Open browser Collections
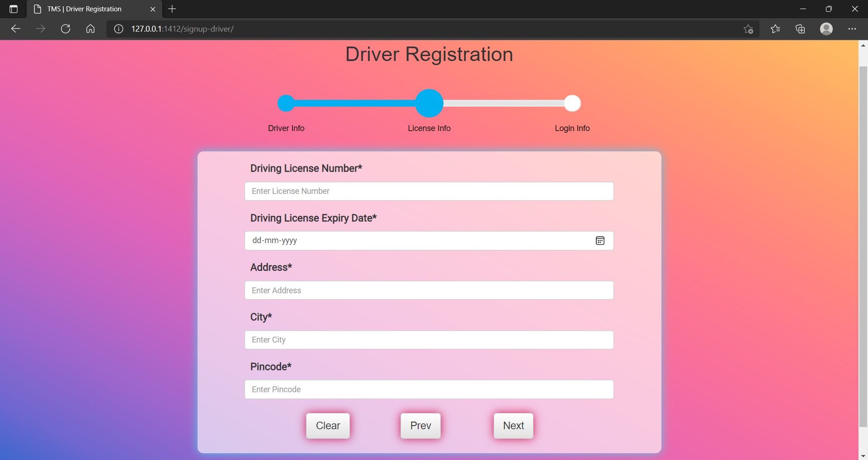 pos(800,29)
